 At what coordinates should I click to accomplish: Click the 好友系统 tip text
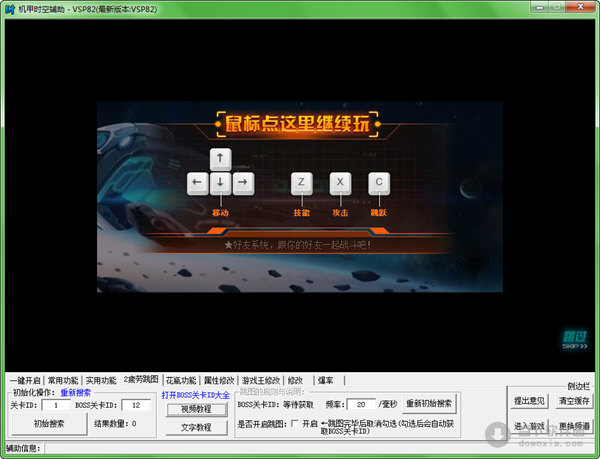pos(297,245)
